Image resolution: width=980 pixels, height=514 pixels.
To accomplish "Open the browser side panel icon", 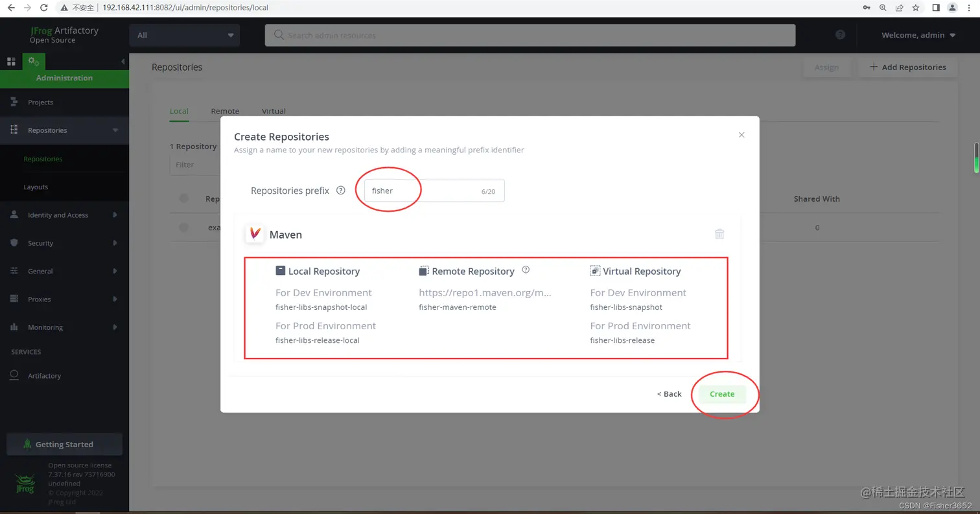I will (x=936, y=8).
